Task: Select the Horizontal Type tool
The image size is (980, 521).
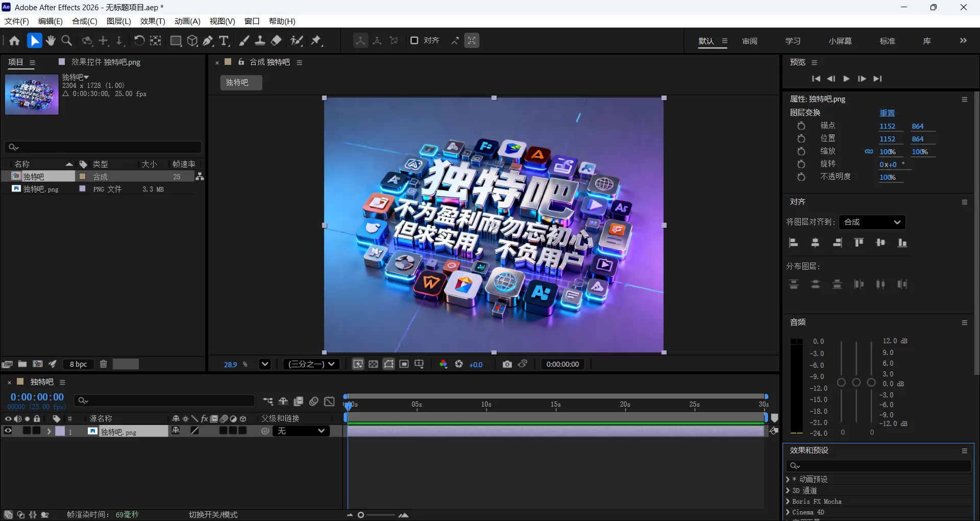Action: pyautogui.click(x=223, y=41)
